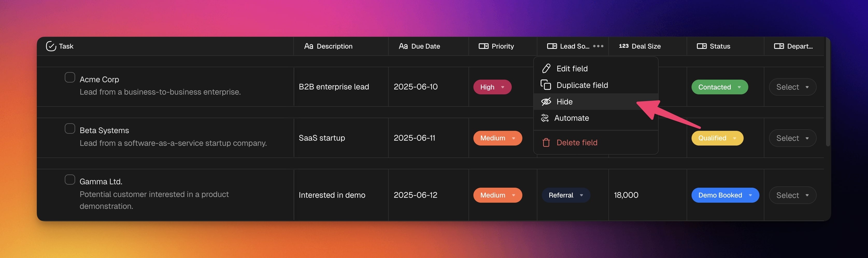
Task: Click the Duplicate field copy icon
Action: (x=545, y=85)
